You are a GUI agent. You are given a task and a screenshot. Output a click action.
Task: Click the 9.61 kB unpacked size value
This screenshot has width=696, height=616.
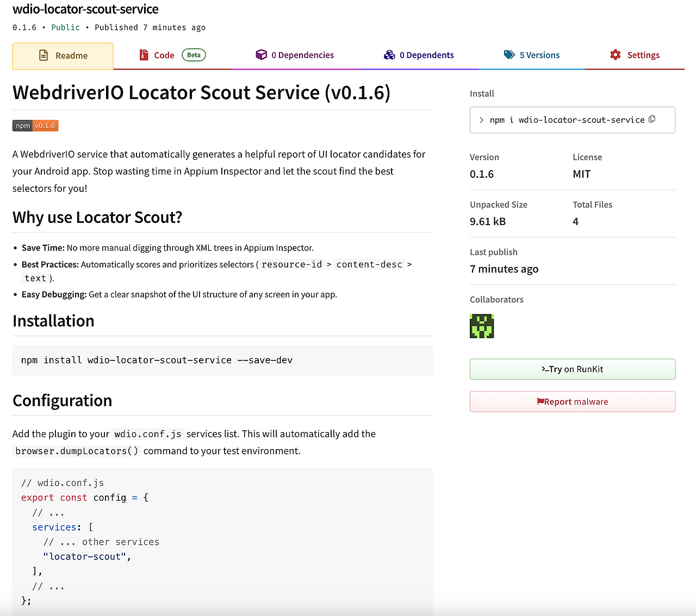(x=488, y=221)
